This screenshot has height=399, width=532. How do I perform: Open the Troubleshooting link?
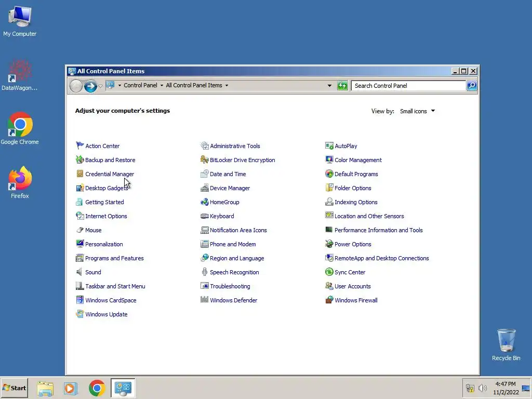[x=230, y=286]
